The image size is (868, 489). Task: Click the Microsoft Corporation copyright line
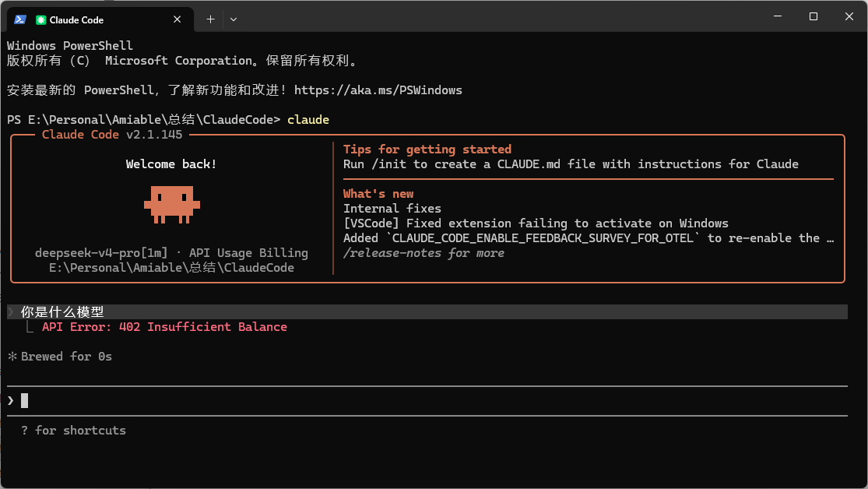181,61
